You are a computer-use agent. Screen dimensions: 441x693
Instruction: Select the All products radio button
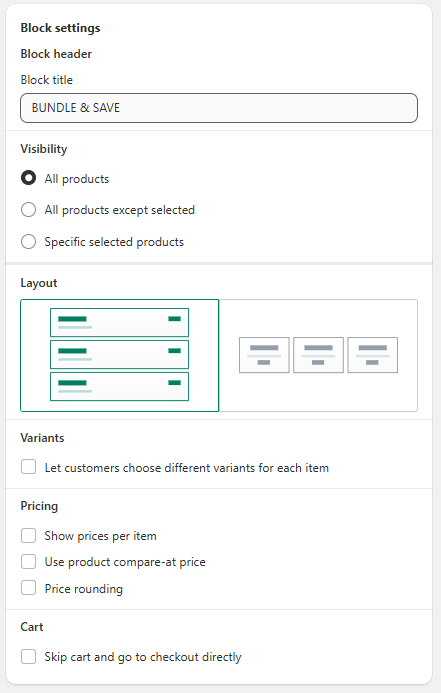point(28,178)
